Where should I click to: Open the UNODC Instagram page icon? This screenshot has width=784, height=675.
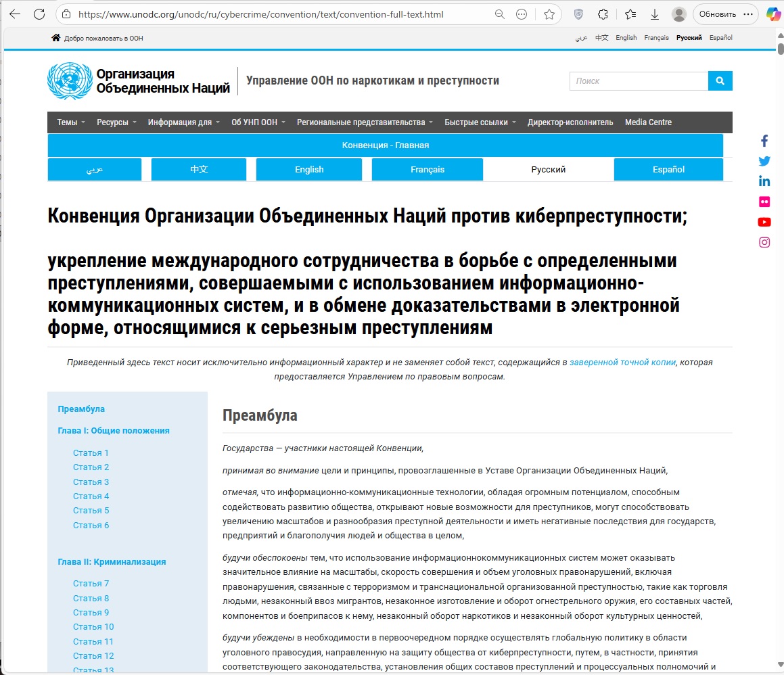click(764, 243)
